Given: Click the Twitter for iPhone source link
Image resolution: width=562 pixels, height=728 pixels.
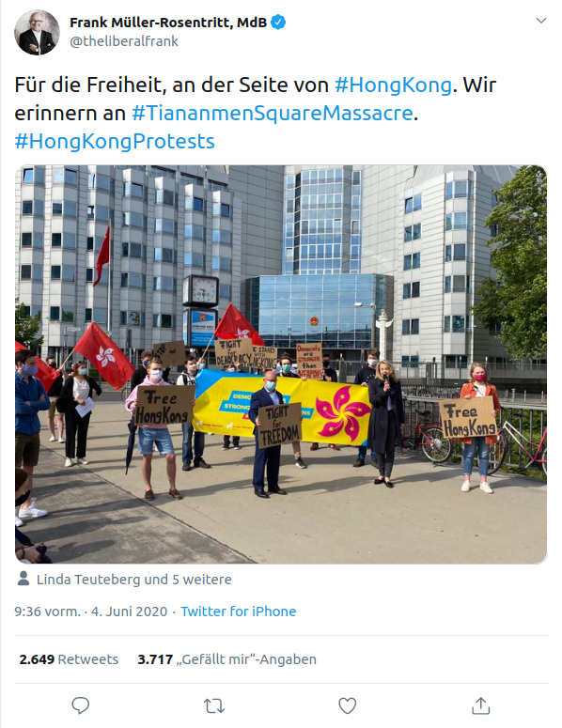Looking at the screenshot, I should point(239,611).
